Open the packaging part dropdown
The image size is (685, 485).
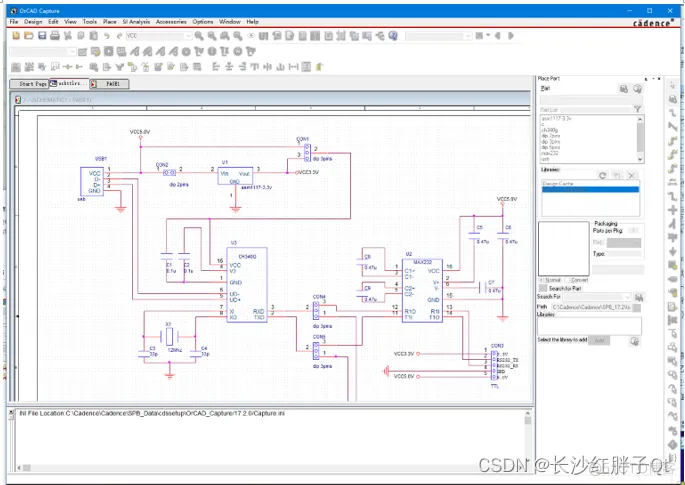(623, 243)
